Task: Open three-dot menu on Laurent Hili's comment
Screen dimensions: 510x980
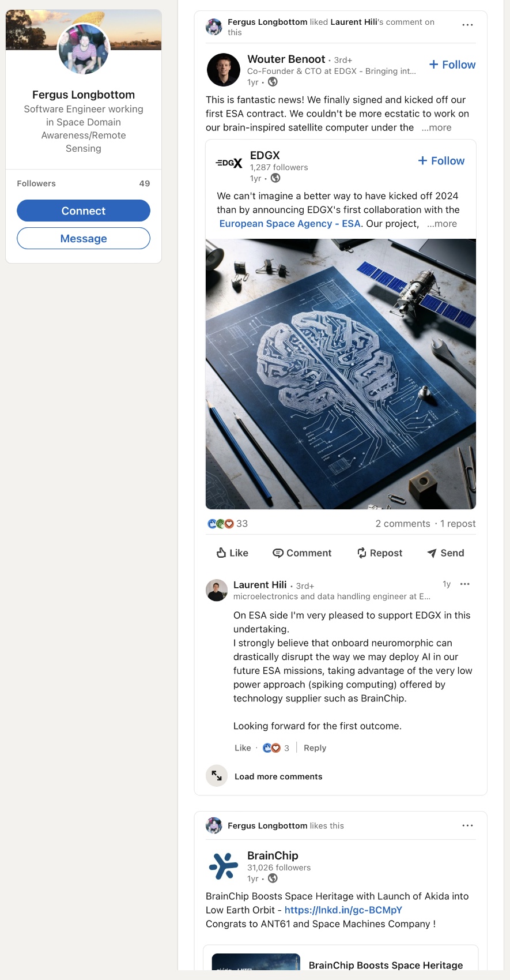Action: 465,584
